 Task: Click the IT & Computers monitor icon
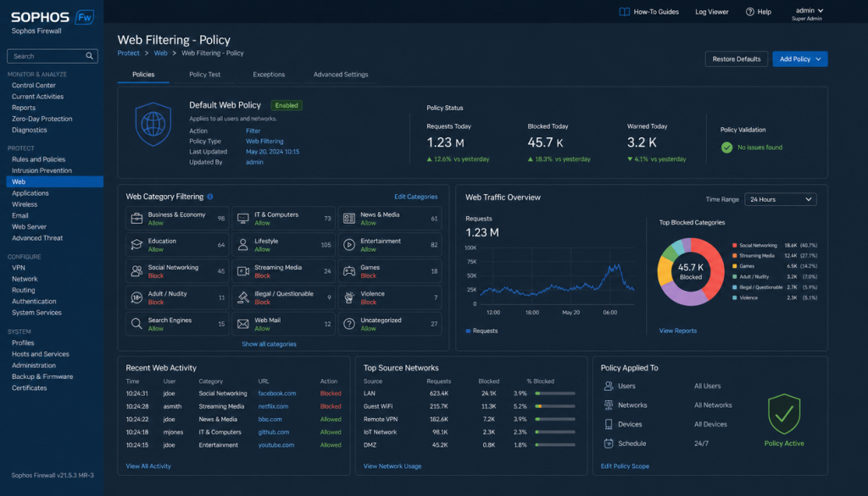click(x=243, y=219)
